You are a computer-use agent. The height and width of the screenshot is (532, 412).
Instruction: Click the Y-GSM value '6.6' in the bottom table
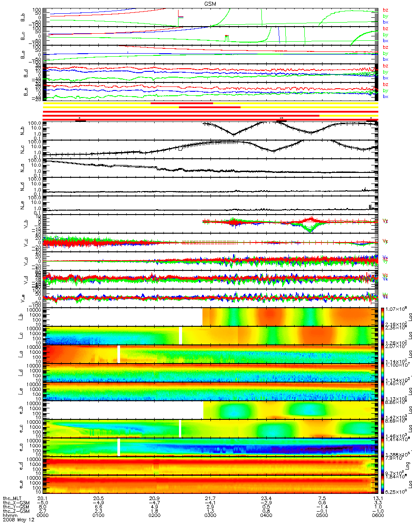point(99,506)
